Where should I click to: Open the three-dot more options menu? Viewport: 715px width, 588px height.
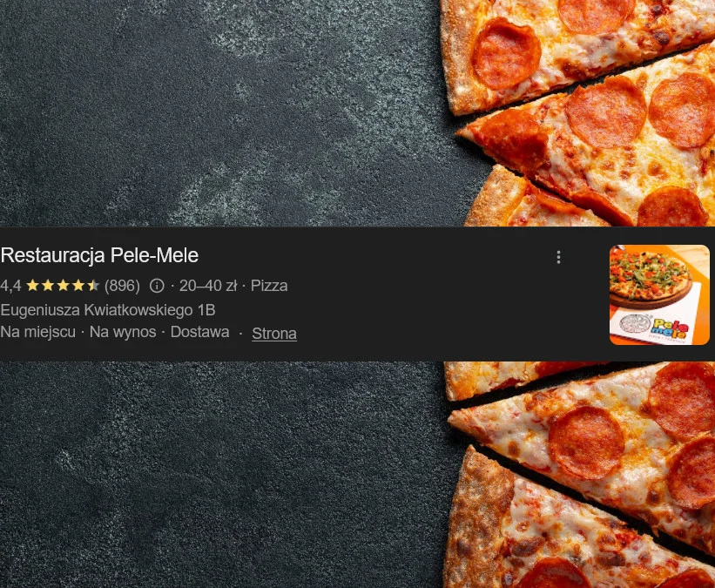558,257
